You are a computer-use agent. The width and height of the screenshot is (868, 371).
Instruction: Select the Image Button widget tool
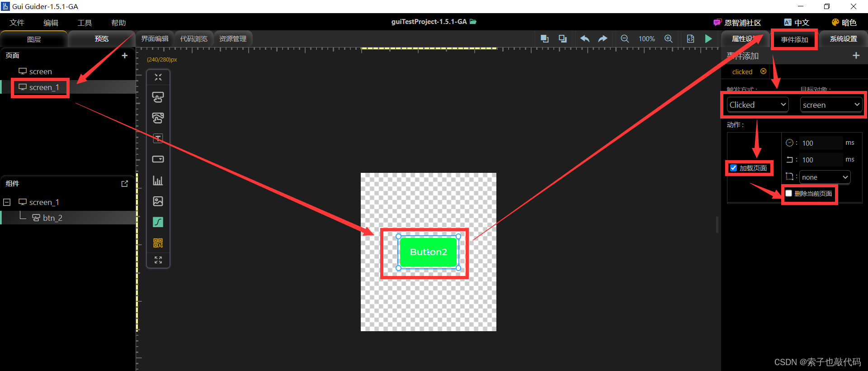click(158, 118)
